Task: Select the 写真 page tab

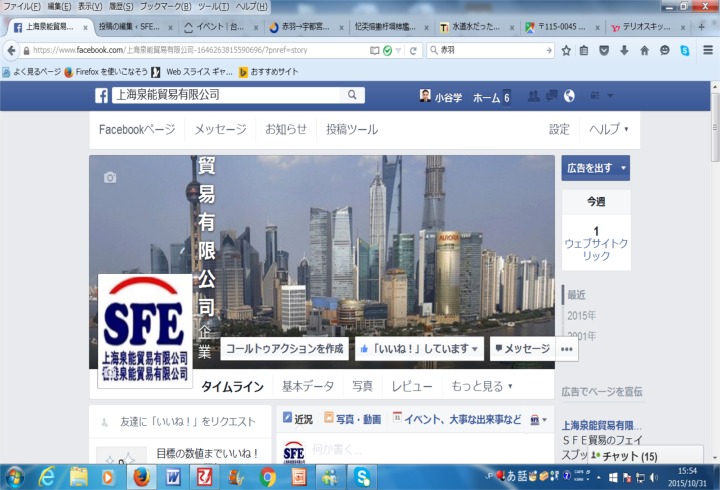Action: (362, 387)
